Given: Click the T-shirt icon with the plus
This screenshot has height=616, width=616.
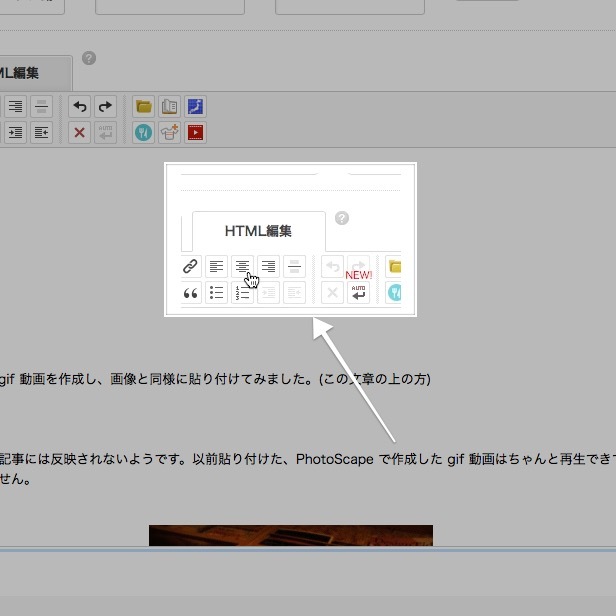Looking at the screenshot, I should pyautogui.click(x=169, y=132).
